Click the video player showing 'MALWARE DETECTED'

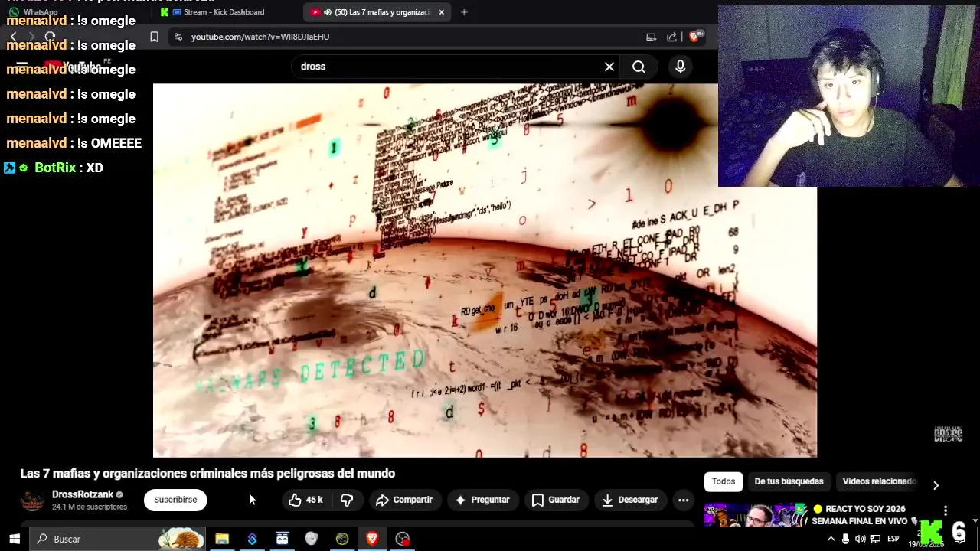click(x=485, y=270)
